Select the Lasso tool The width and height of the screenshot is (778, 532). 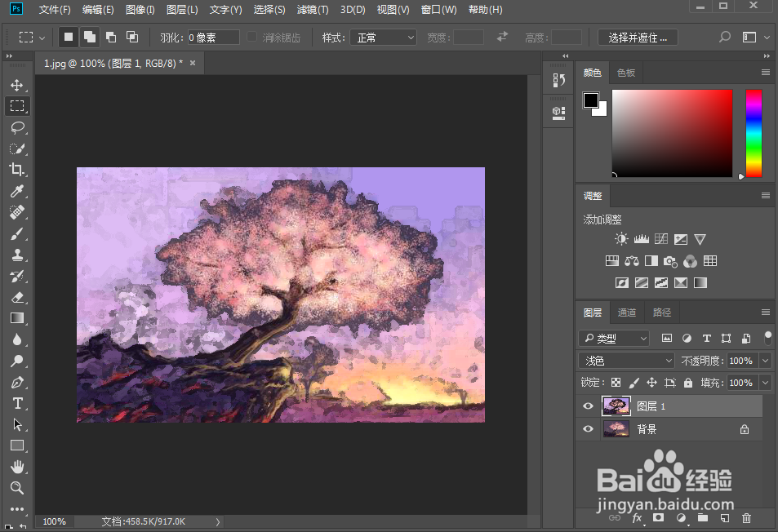pos(17,127)
